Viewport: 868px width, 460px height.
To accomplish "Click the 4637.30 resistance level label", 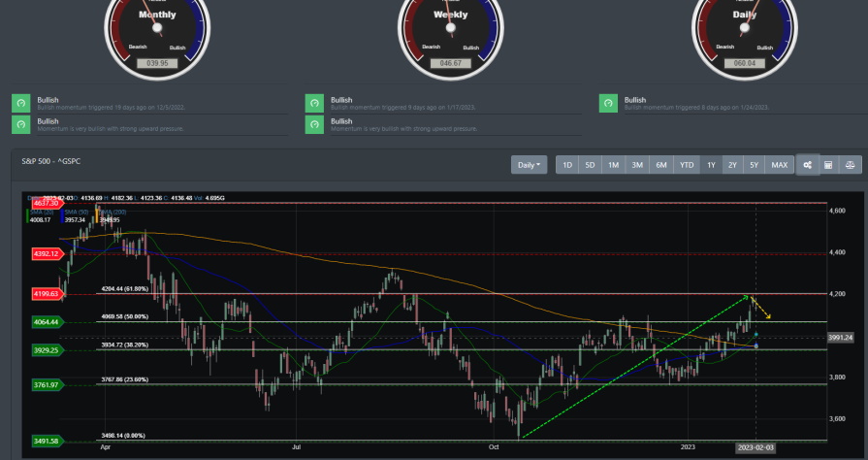I will (47, 204).
